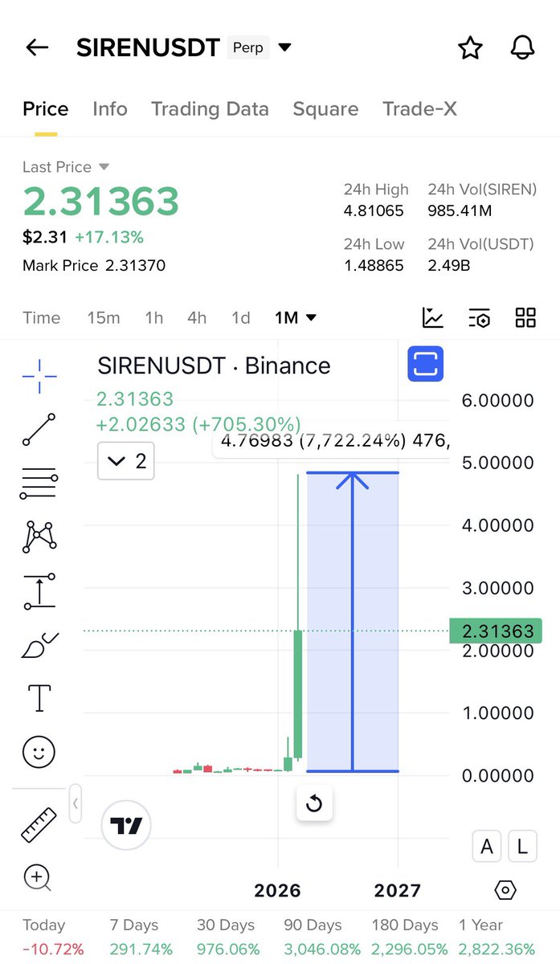Click the zoom in magnifier tool
Viewport: 560px width, 964px height.
point(38,878)
